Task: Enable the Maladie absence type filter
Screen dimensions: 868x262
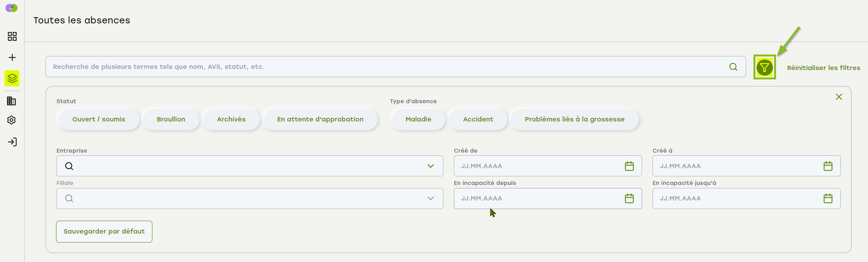Action: coord(418,120)
